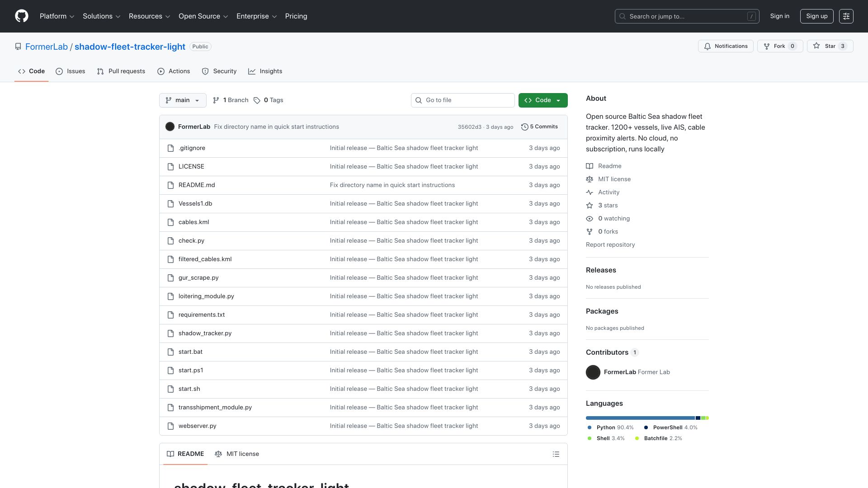Click the FormerLab contributor avatar
The width and height of the screenshot is (868, 488).
pos(593,372)
